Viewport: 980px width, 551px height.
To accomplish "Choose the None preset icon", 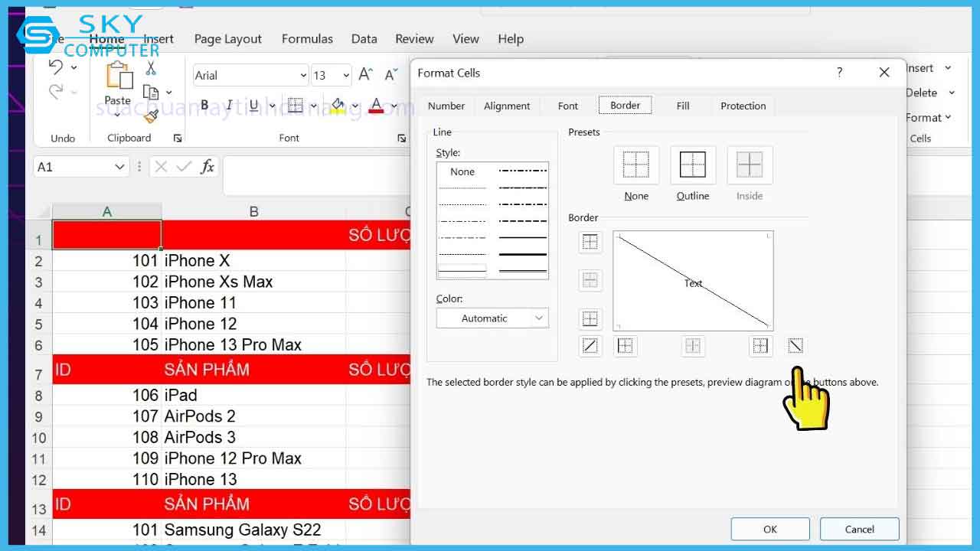I will [636, 165].
